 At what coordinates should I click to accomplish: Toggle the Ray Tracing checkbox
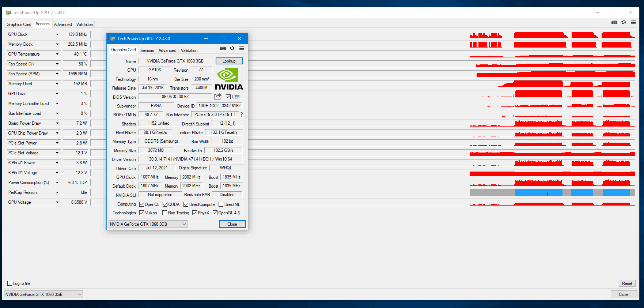click(164, 213)
